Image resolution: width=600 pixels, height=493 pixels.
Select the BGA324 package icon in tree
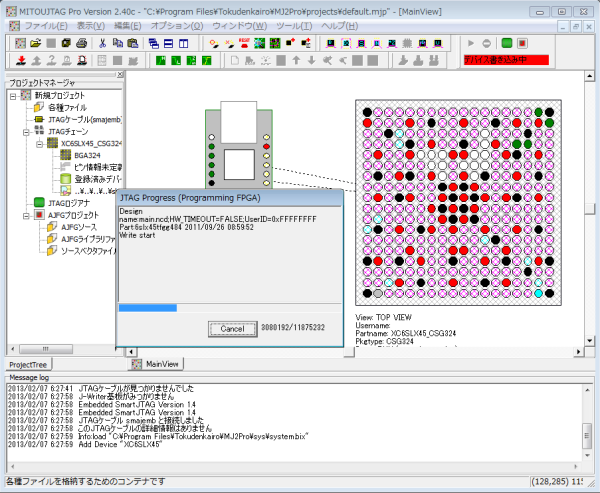point(66,156)
